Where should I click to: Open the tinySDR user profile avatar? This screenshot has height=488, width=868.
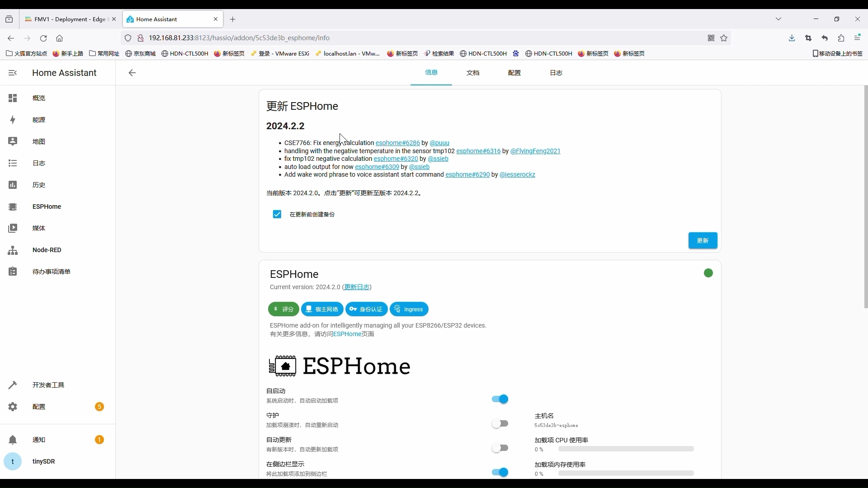tap(13, 461)
